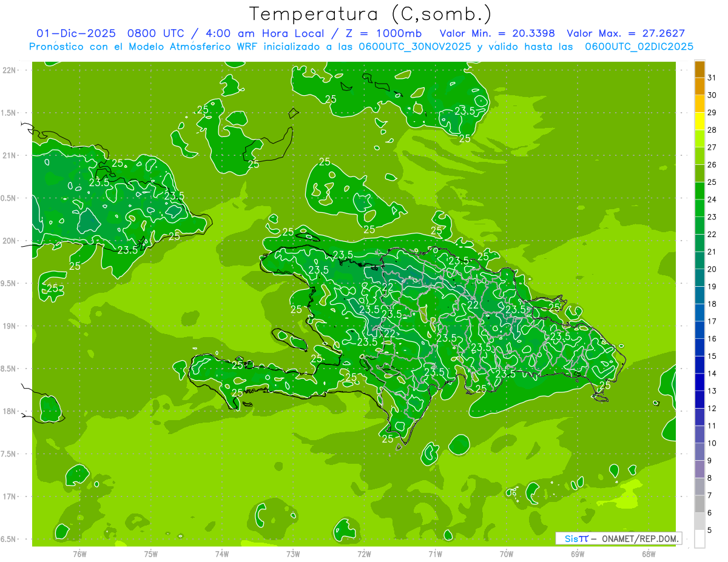This screenshot has height=562, width=728.
Task: Click the '75W' longitude axis label
Action: pos(151,554)
